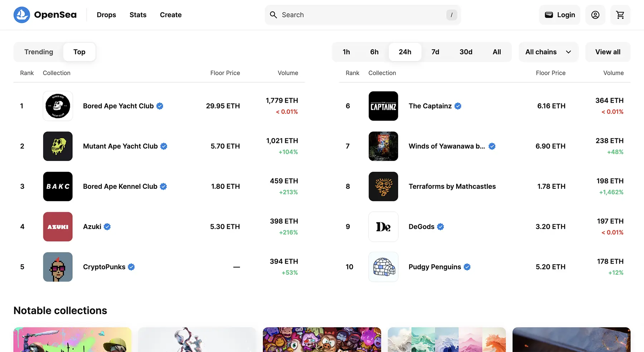
Task: Click the 1,779 ETH volume value
Action: 282,101
